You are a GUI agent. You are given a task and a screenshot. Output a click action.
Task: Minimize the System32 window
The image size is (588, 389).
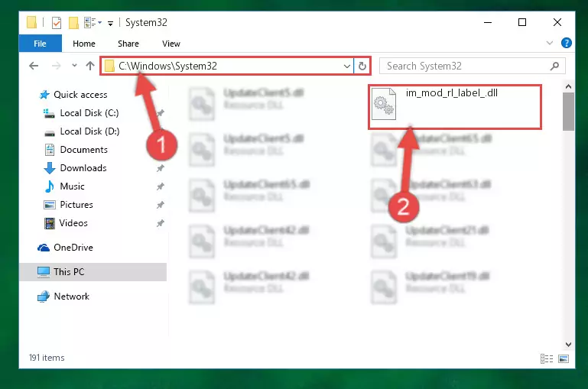tap(488, 22)
